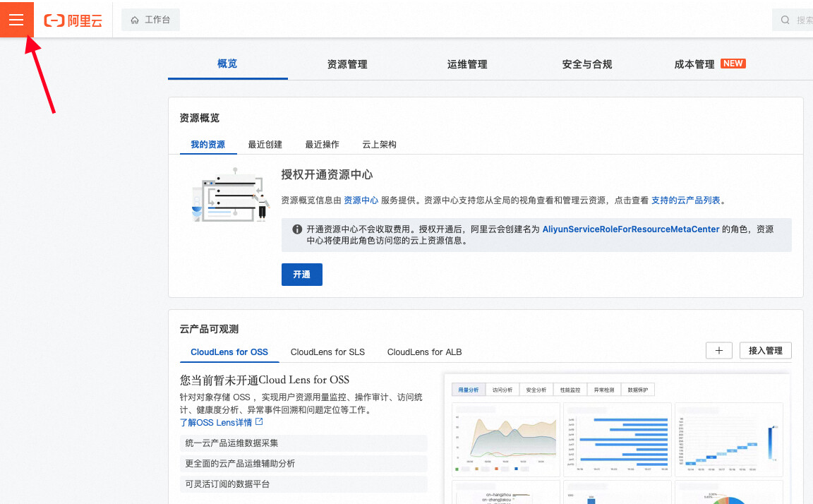Select the 云上架构 sub-tab
The width and height of the screenshot is (813, 504).
[379, 144]
